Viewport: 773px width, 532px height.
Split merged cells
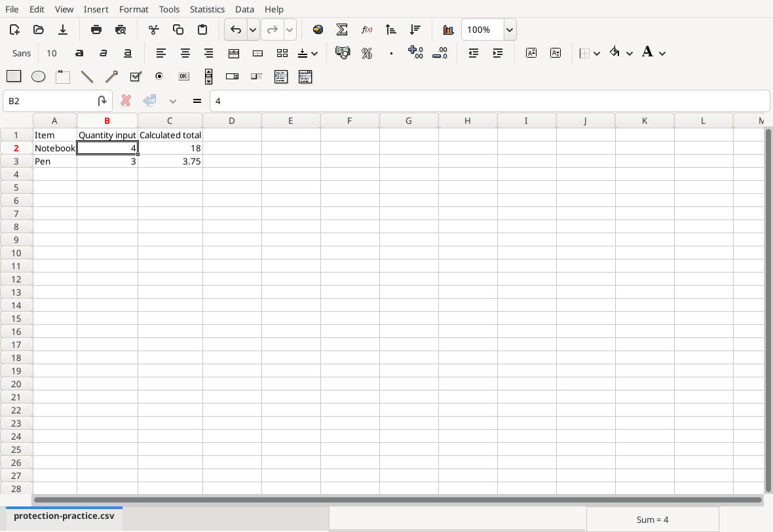(282, 53)
